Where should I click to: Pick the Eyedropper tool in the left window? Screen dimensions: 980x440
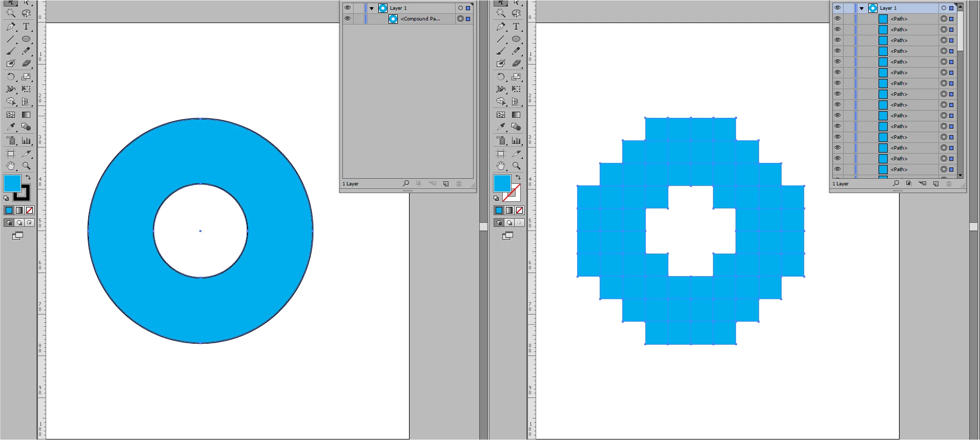(x=11, y=127)
